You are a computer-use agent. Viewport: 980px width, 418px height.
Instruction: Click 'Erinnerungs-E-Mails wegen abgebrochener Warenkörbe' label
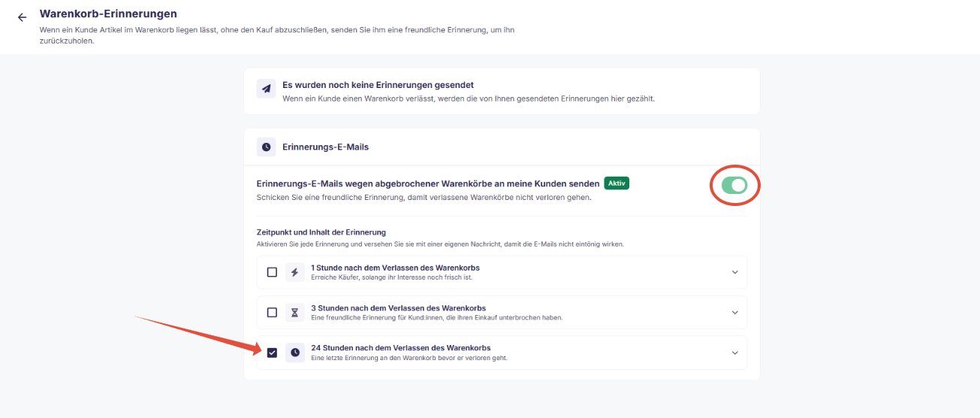click(428, 183)
